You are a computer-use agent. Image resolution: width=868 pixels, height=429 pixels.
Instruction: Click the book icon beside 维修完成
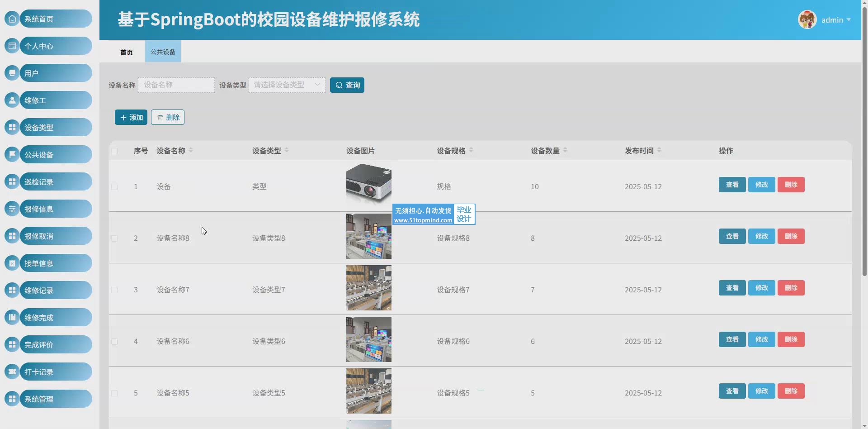click(x=12, y=317)
